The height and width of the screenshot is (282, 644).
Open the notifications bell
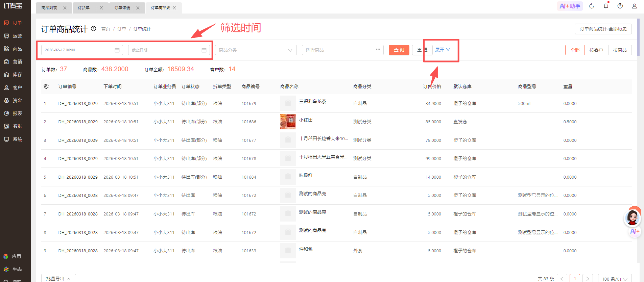click(606, 6)
